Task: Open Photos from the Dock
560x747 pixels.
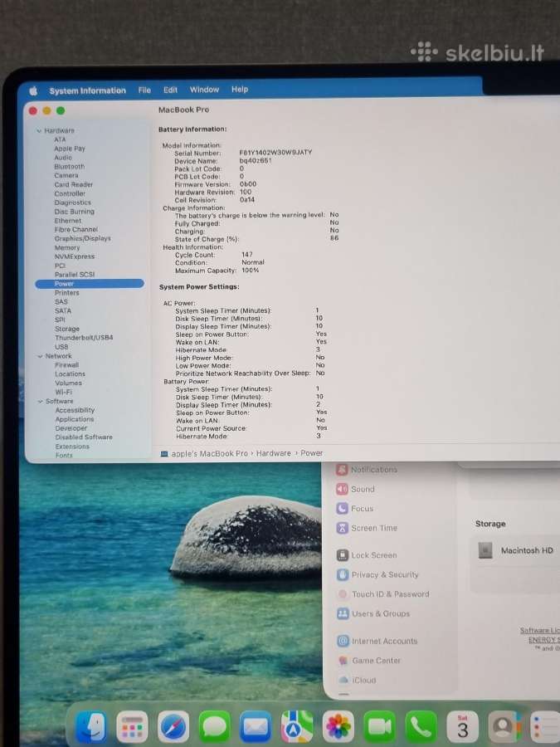Action: (x=338, y=727)
